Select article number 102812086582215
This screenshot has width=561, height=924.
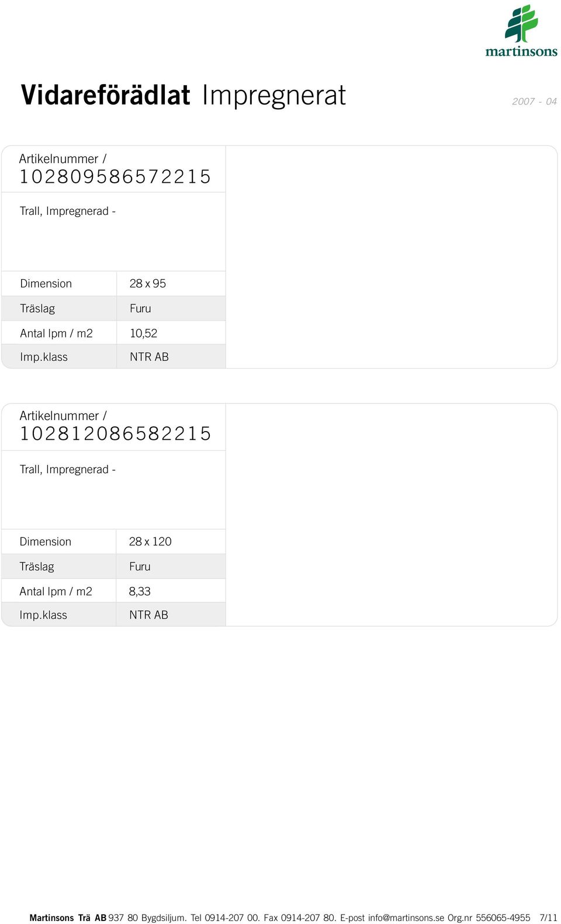point(115,433)
